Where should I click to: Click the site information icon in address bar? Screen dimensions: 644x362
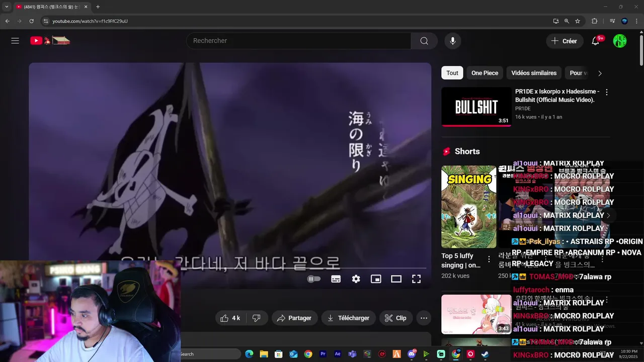[x=46, y=21]
